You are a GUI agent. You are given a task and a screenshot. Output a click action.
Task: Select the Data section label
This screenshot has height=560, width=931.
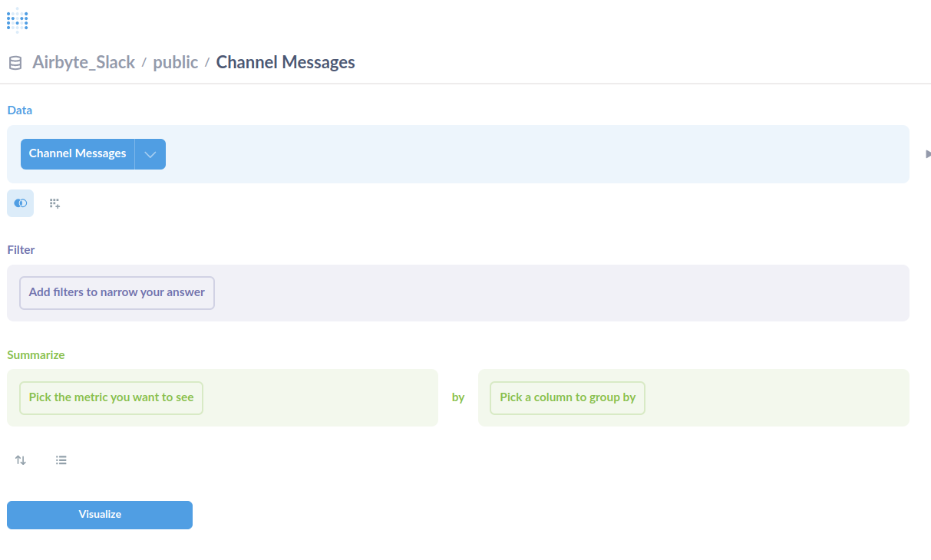(x=20, y=110)
